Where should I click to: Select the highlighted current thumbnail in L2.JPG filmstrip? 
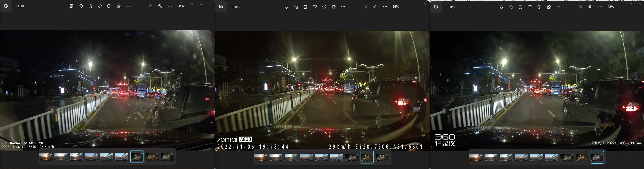coord(367,157)
